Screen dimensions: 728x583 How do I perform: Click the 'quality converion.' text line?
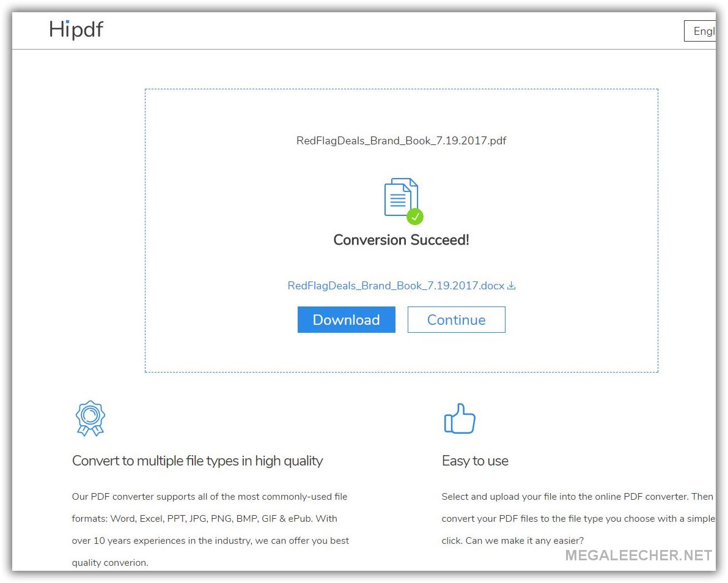coord(110,563)
